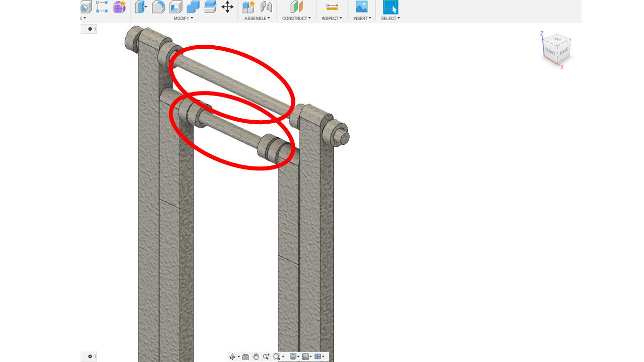Pick the Offset Plane construct tool
This screenshot has height=362, width=644.
[297, 7]
